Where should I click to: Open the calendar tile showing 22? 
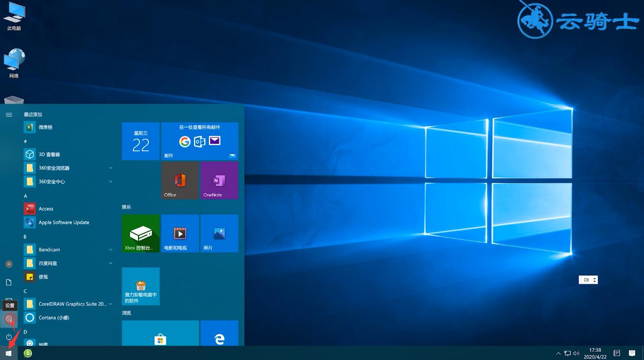click(x=141, y=141)
